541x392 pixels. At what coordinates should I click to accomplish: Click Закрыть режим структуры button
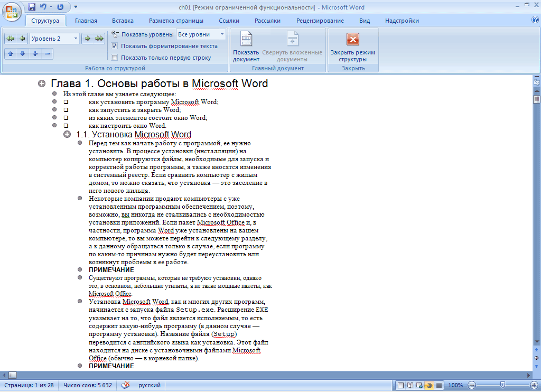(352, 46)
